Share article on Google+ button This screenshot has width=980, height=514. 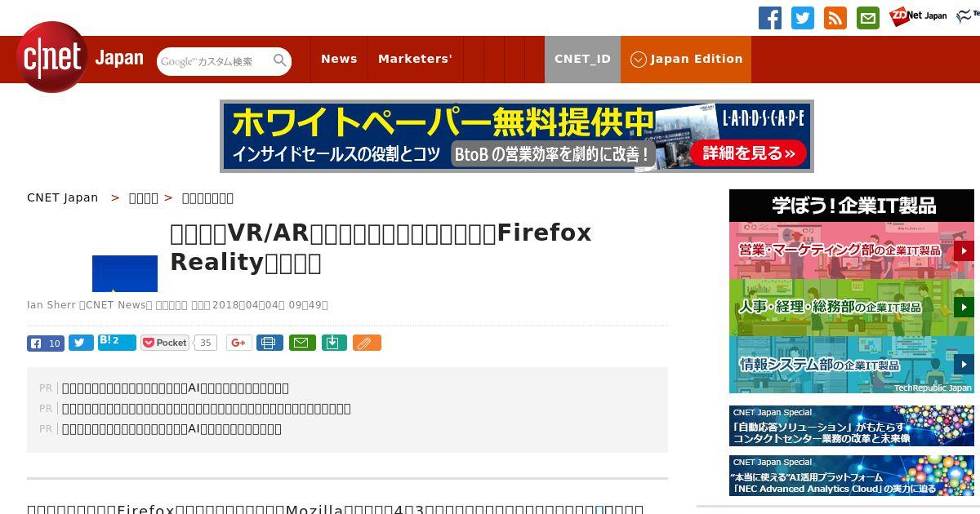click(x=238, y=343)
